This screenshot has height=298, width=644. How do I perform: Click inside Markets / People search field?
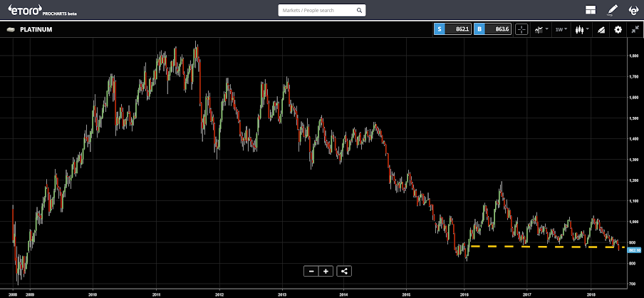(x=321, y=10)
